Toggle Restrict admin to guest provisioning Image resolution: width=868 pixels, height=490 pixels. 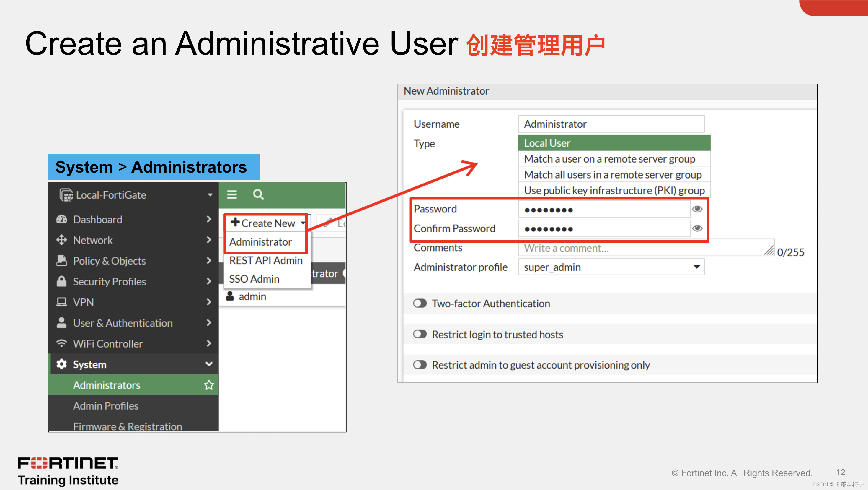tap(418, 365)
